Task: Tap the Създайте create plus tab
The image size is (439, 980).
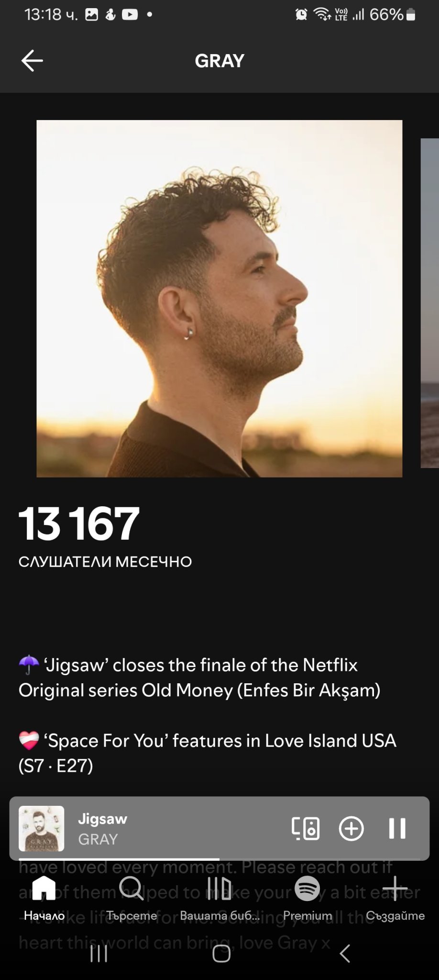Action: click(395, 898)
